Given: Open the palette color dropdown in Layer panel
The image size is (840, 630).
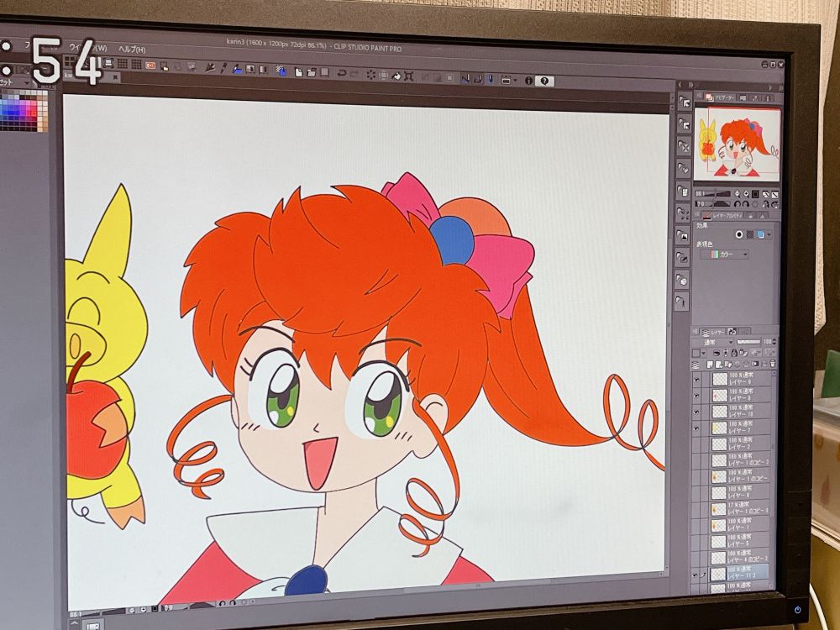Looking at the screenshot, I should 704,353.
